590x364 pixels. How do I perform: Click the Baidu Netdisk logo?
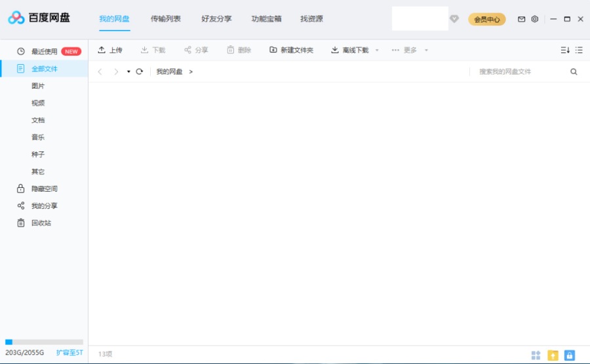point(39,18)
